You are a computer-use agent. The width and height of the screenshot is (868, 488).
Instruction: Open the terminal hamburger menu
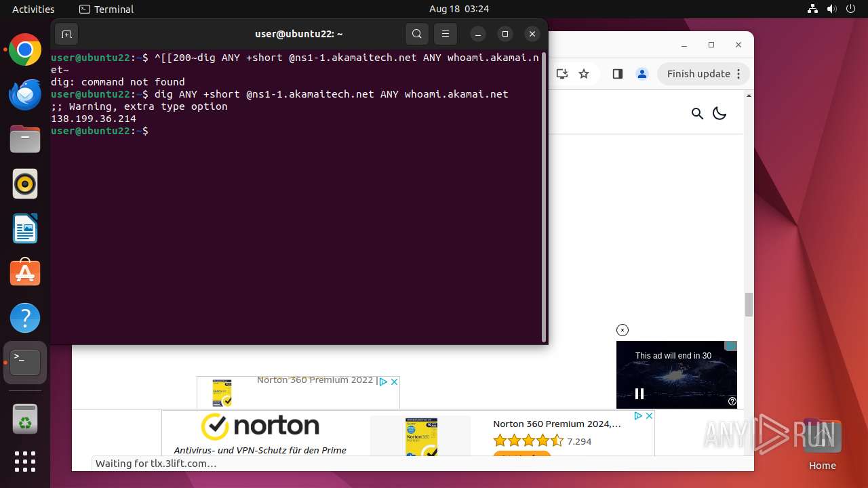(446, 34)
